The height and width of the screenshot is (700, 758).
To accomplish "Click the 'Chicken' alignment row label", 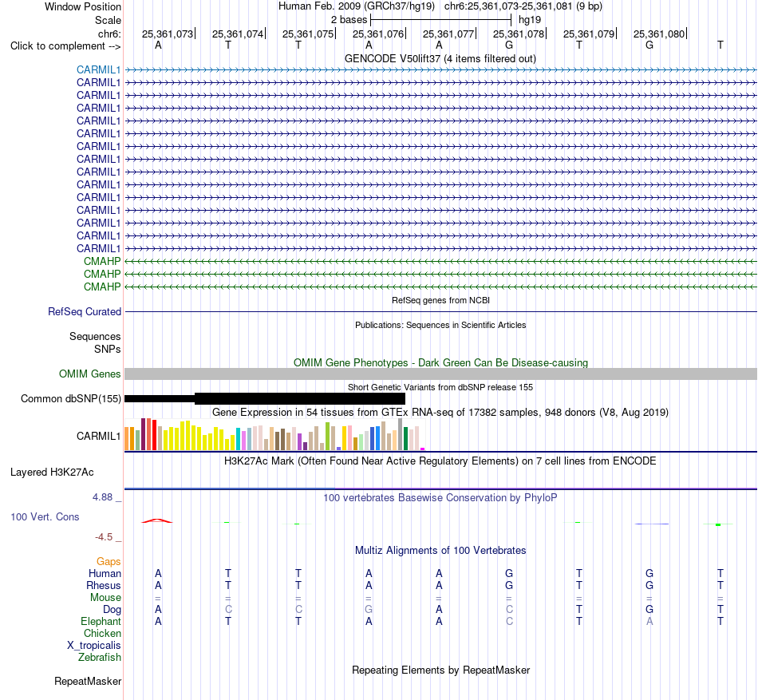I will [x=102, y=633].
